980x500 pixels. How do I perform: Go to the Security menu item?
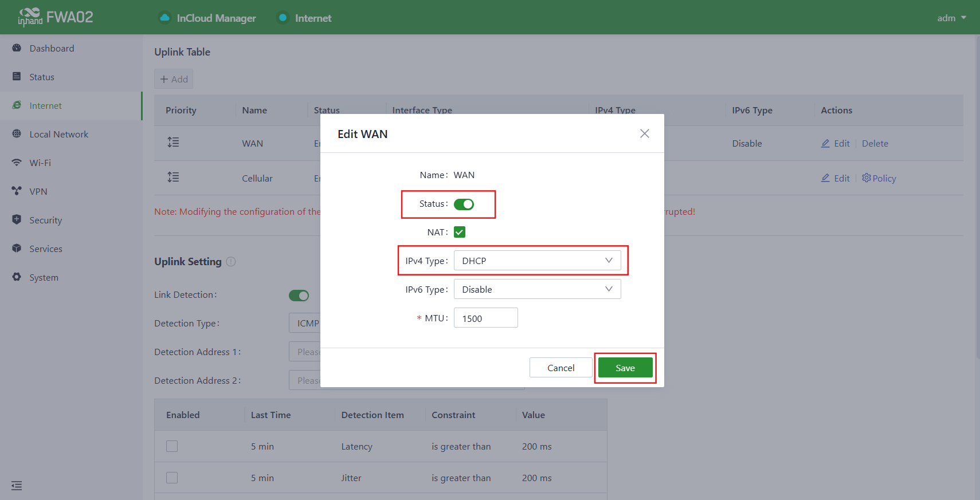point(71,220)
